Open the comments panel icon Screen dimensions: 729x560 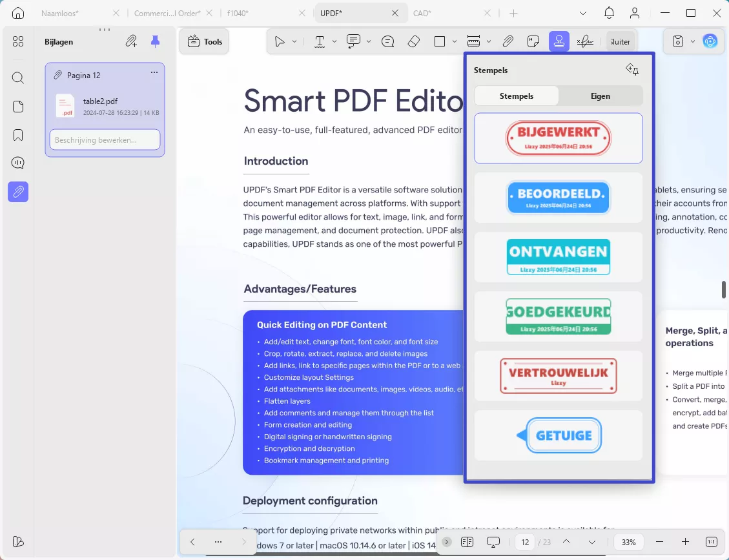(x=17, y=163)
